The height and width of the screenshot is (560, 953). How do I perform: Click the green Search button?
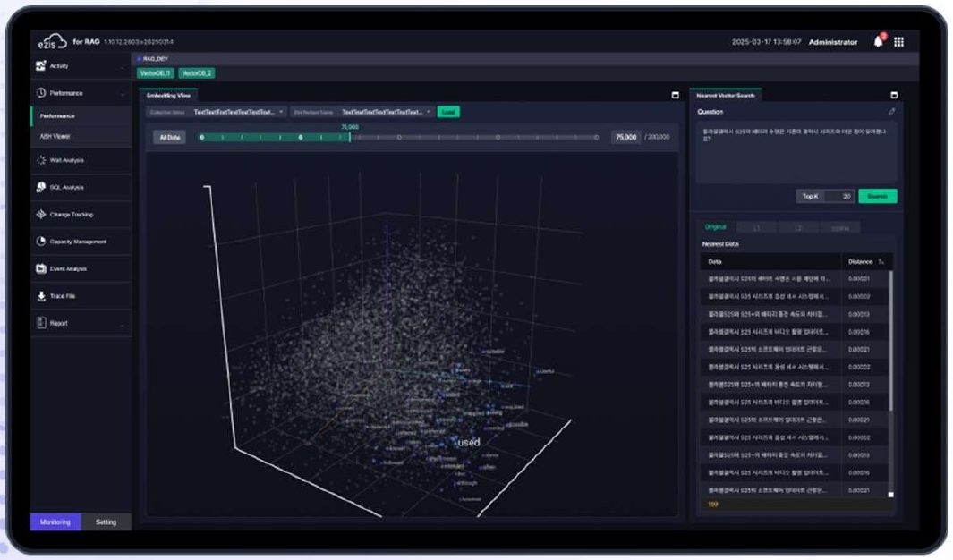click(x=877, y=196)
